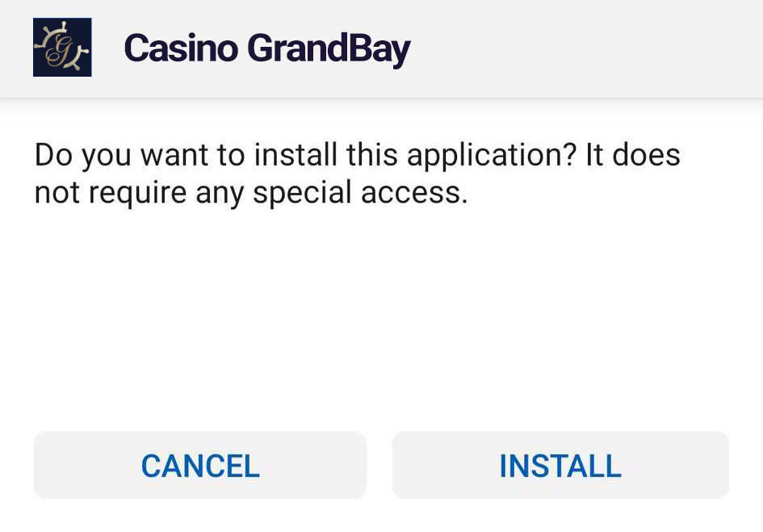Click the Casino GrandBay title text
The height and width of the screenshot is (532, 763).
[267, 49]
